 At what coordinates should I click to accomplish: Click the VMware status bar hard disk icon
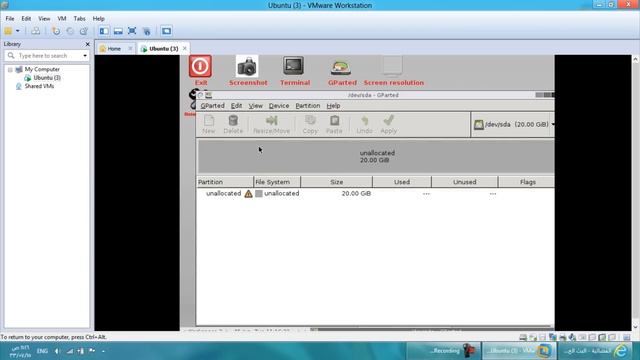pyautogui.click(x=523, y=337)
